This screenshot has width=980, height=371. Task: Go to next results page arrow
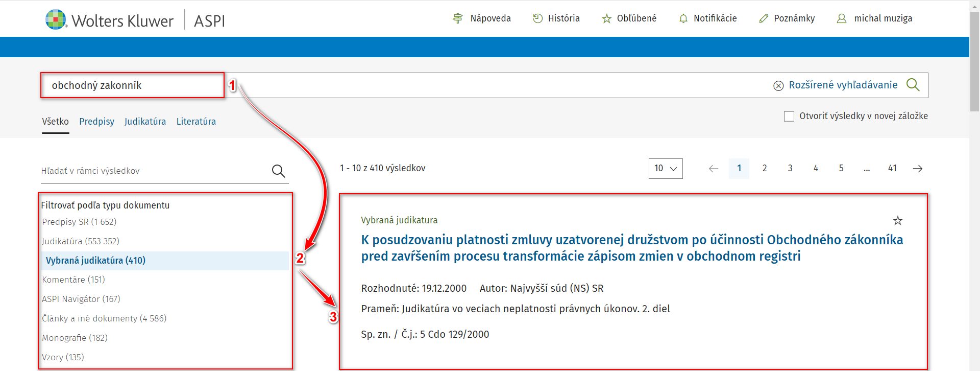point(917,168)
